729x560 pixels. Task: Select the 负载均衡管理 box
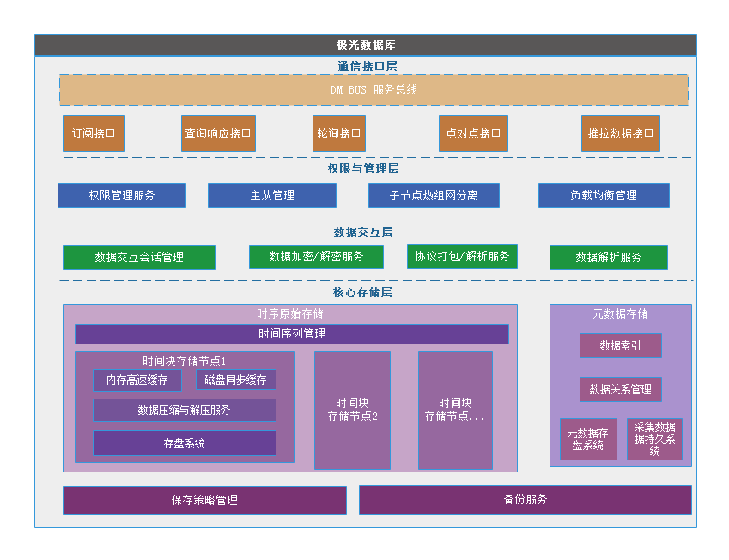(x=604, y=195)
